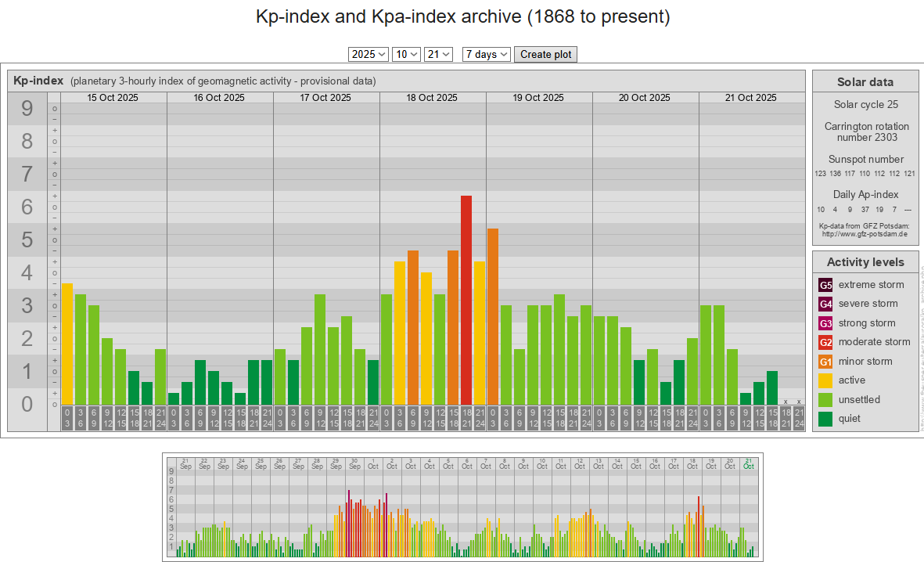
Task: Click the 21 Sep label in overview chart
Action: 185,464
